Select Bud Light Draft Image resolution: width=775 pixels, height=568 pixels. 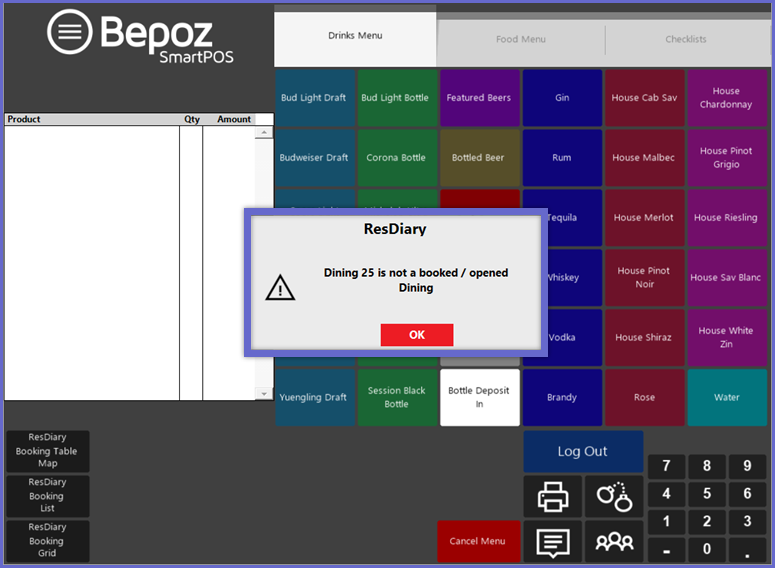[314, 98]
